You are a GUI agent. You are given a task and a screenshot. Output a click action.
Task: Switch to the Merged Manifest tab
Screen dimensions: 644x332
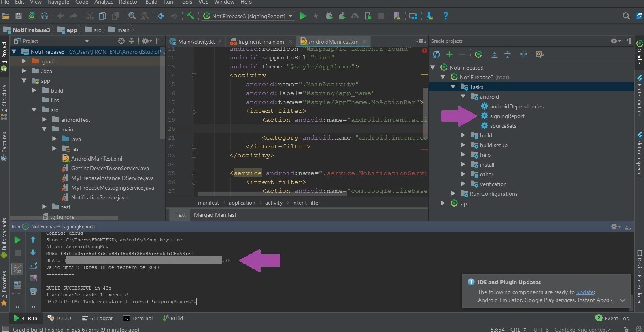click(x=215, y=215)
